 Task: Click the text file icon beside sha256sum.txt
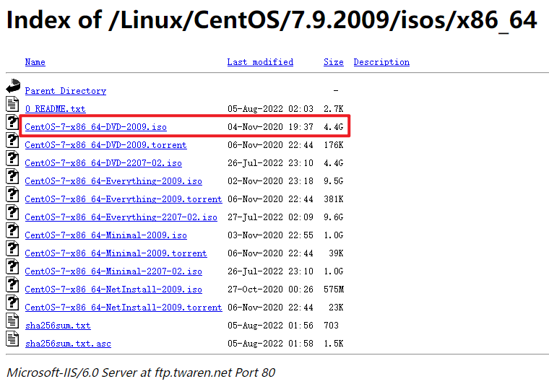(x=12, y=321)
